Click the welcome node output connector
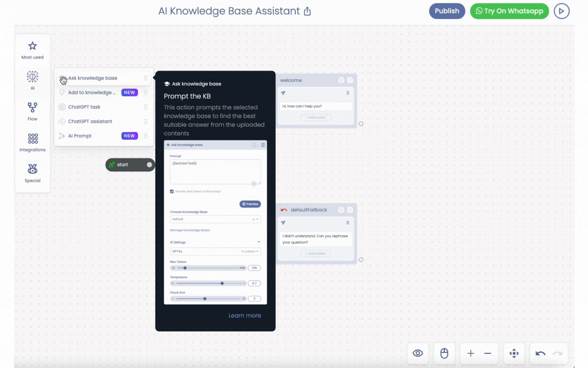 pos(361,124)
